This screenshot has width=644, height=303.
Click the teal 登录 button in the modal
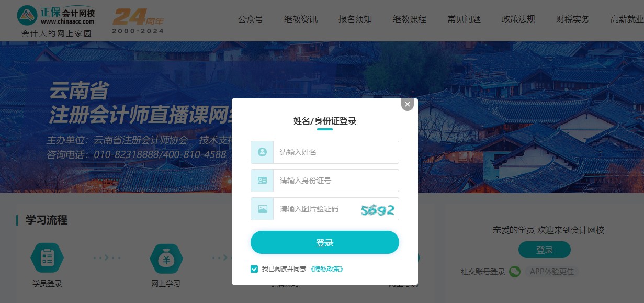pos(324,242)
